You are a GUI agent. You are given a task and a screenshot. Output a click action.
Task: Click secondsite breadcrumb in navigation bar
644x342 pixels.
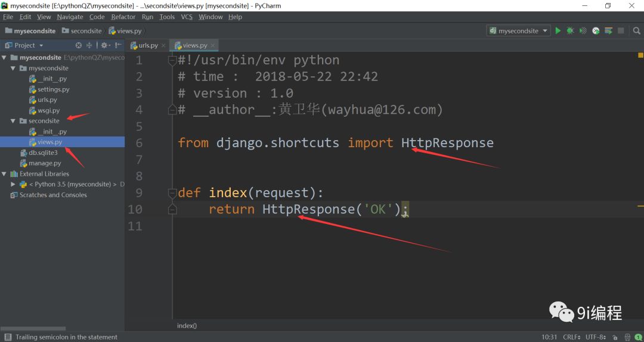click(x=82, y=31)
